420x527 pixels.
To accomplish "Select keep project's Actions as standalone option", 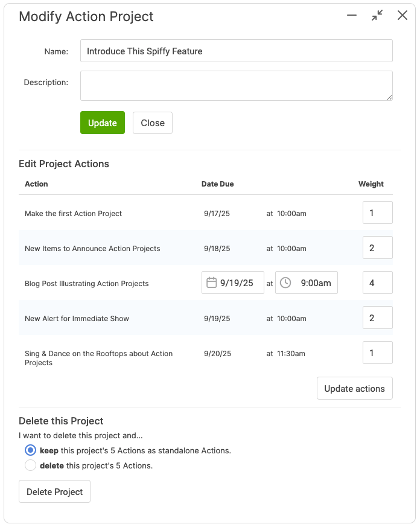I will pyautogui.click(x=30, y=450).
